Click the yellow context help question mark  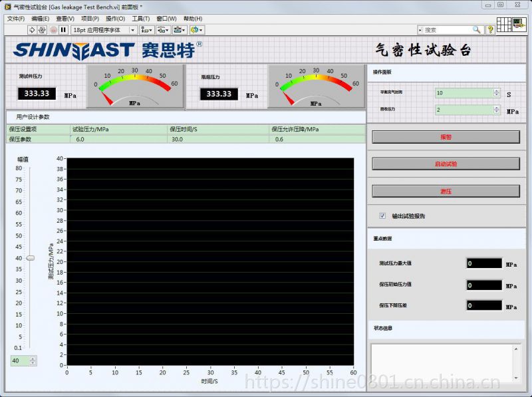(490, 30)
